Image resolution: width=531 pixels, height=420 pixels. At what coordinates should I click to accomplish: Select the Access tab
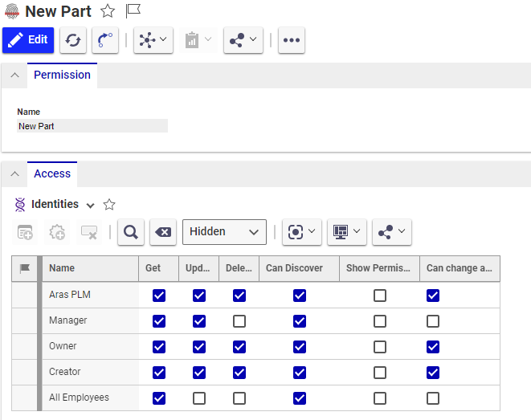[52, 173]
